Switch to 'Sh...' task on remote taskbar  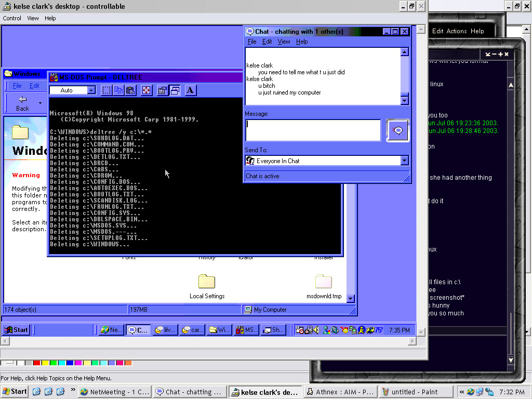point(273,330)
